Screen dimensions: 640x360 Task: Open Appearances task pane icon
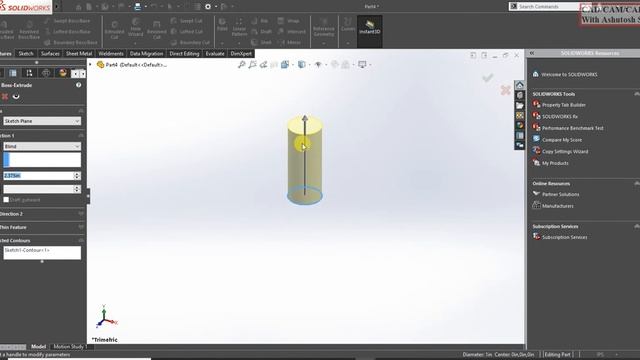click(520, 125)
